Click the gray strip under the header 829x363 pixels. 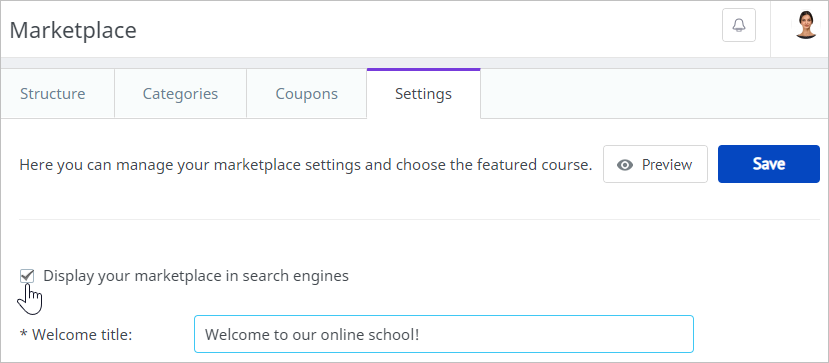(414, 63)
